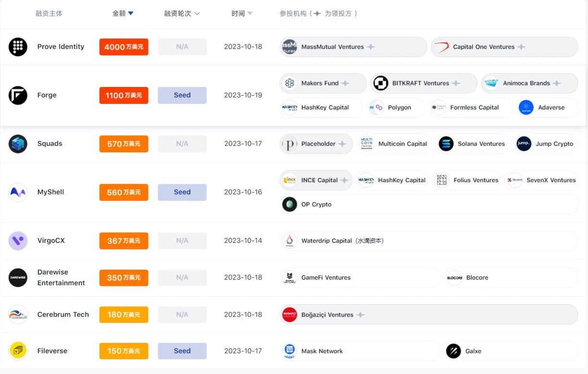Open the GameFi Ventures investor chip
The image size is (588, 374).
(360, 278)
